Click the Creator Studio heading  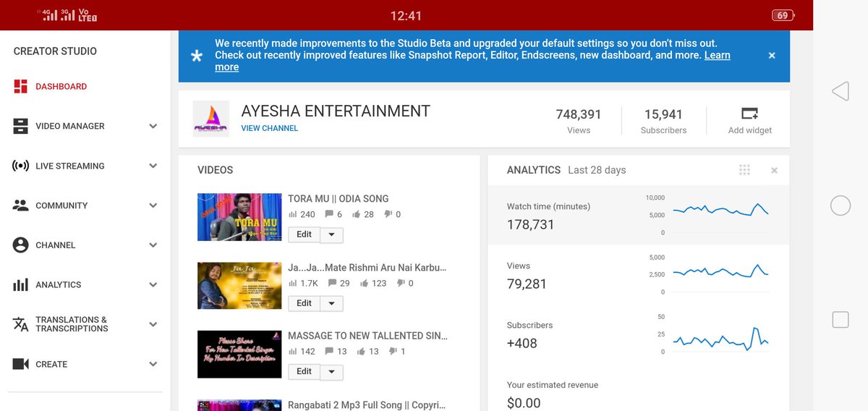click(x=55, y=51)
